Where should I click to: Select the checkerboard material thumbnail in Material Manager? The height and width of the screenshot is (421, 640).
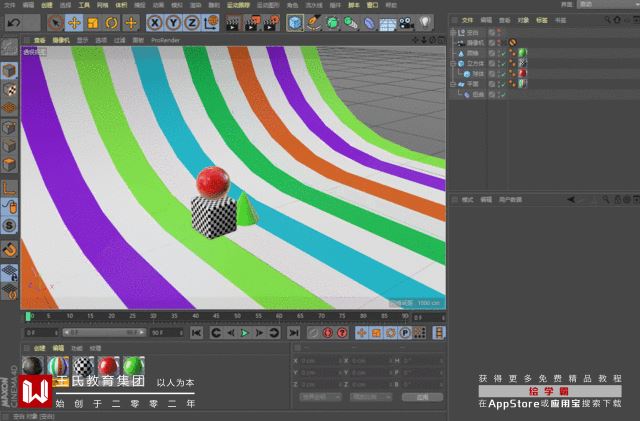pyautogui.click(x=83, y=366)
